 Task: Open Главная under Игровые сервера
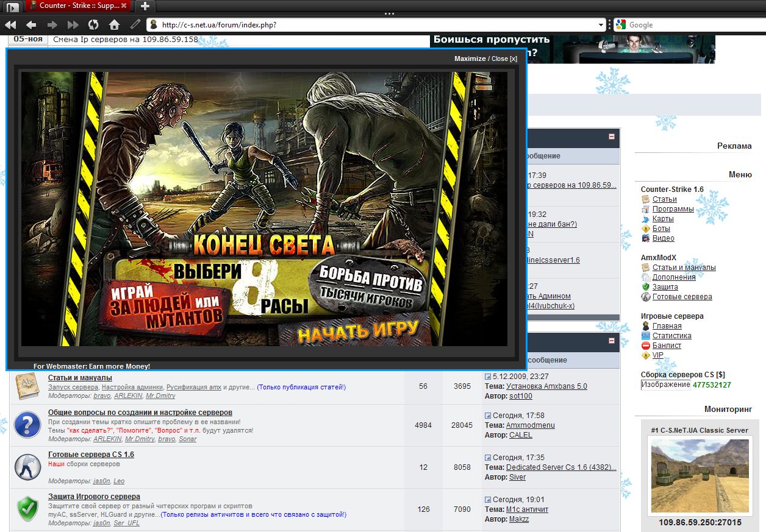coord(667,326)
